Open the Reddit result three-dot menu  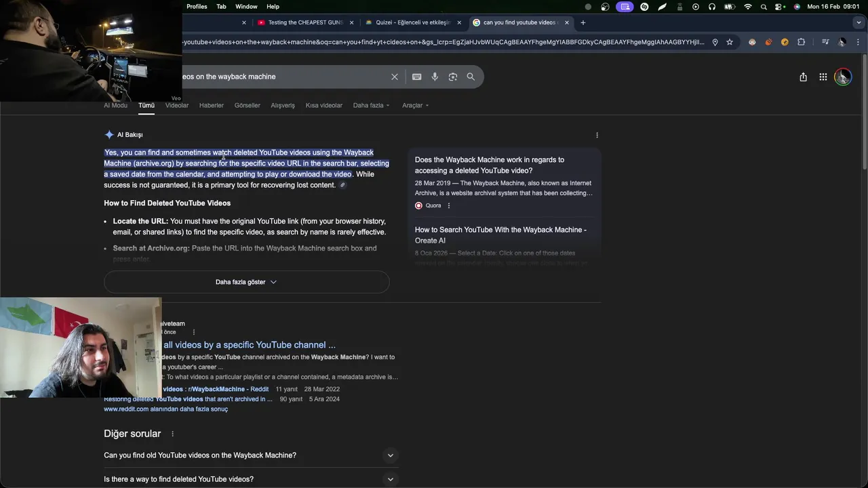tap(194, 332)
